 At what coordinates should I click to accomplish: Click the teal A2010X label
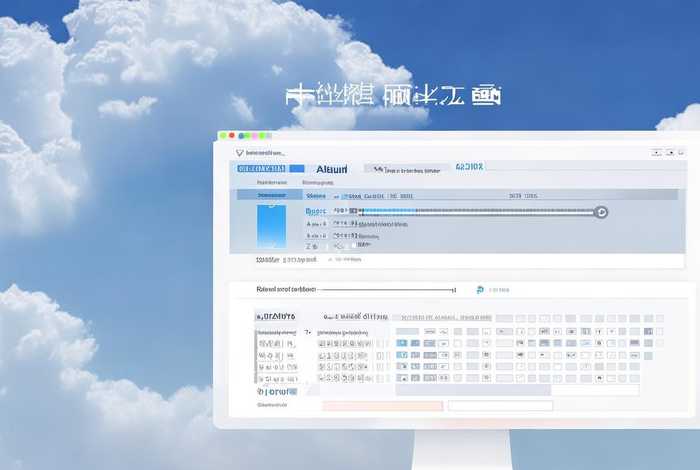[x=469, y=167]
